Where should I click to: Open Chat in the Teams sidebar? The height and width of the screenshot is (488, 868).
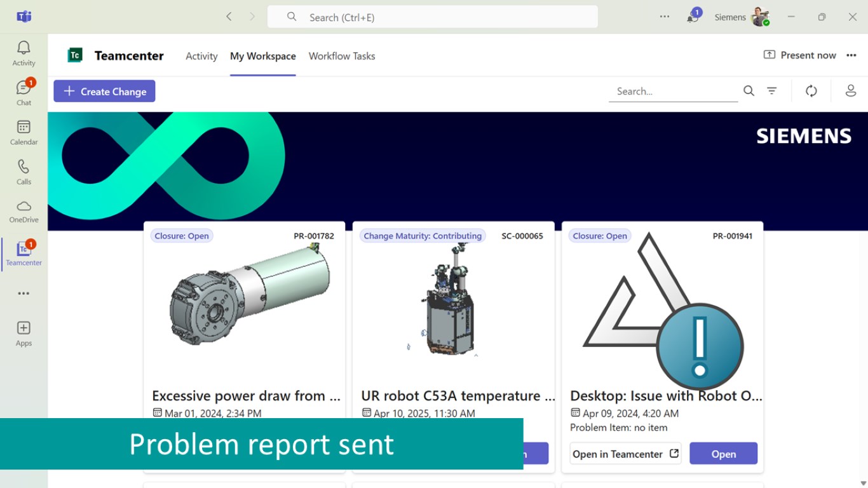point(24,93)
